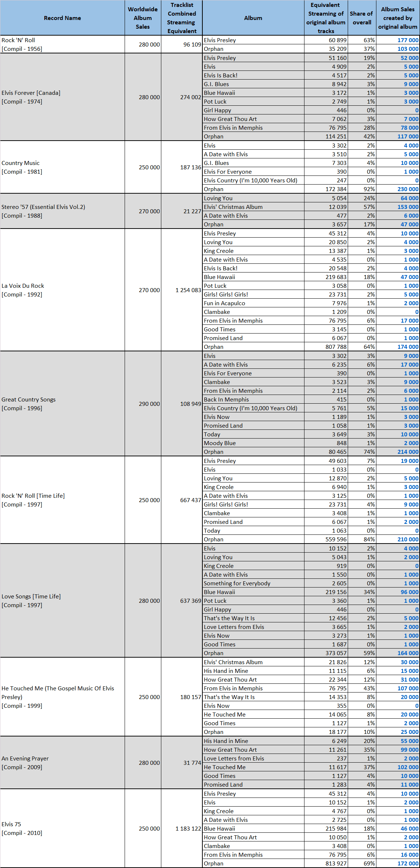Image resolution: width=420 pixels, height=868 pixels.
Task: Click album streaming value '813 927'
Action: click(336, 863)
